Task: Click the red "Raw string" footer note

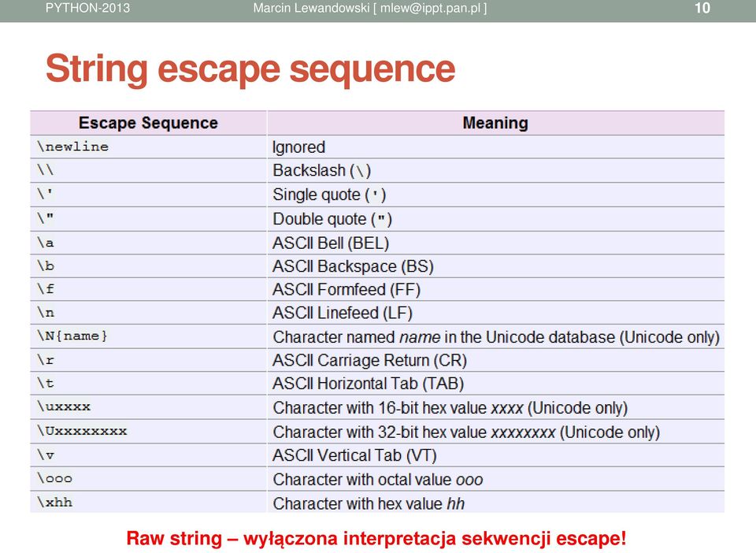Action: pyautogui.click(x=376, y=538)
